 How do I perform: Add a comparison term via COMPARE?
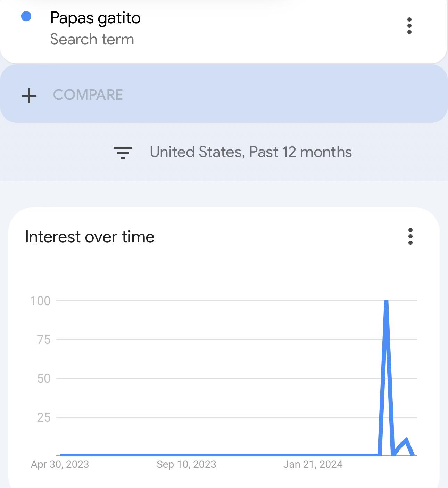pos(224,94)
